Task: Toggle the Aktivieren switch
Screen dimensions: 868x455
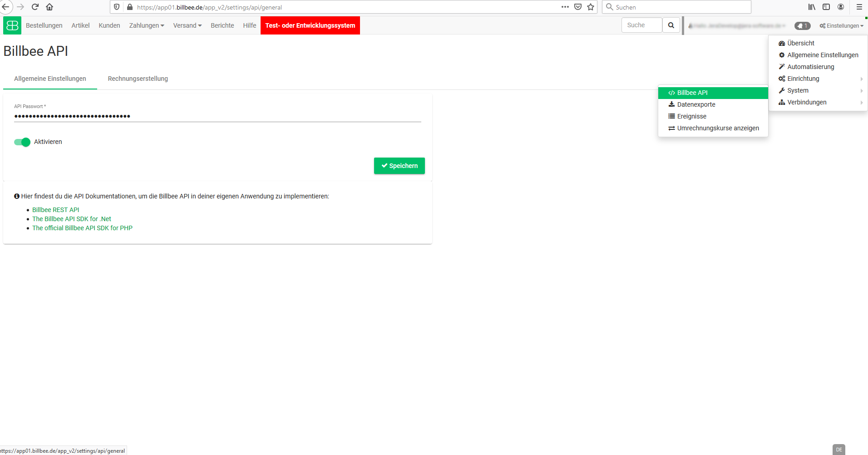Action: click(x=22, y=142)
